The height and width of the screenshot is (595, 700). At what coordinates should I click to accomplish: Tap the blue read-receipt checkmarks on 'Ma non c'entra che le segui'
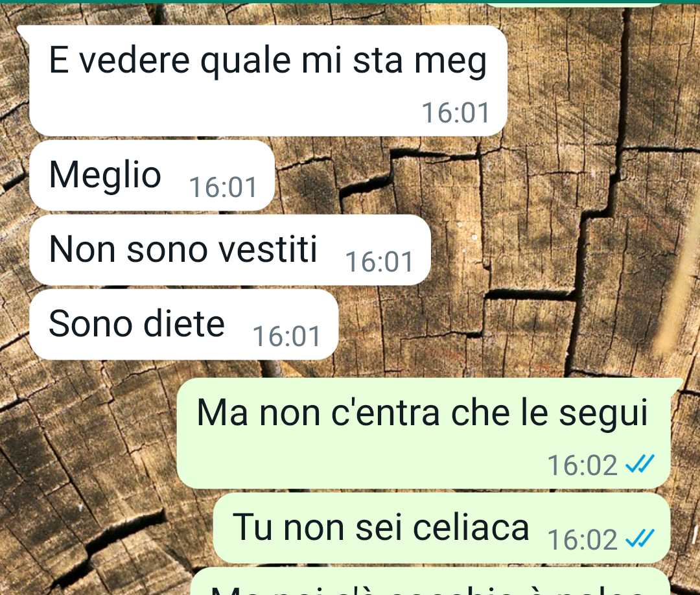coord(640,464)
